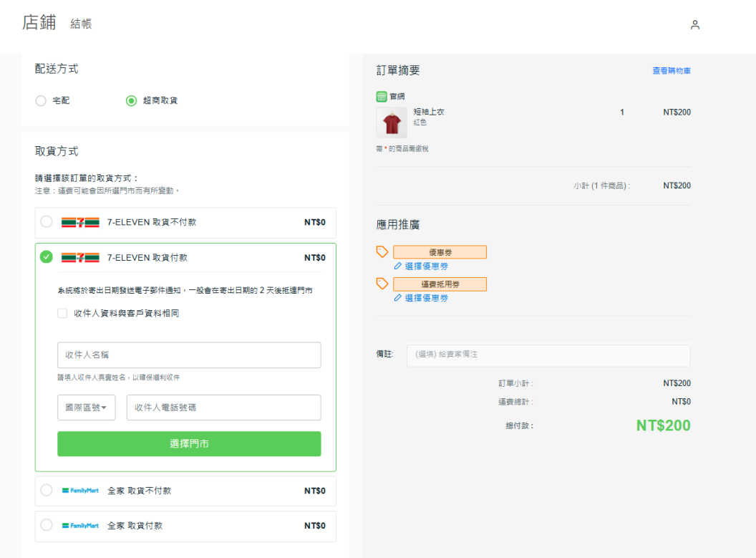
Task: Click the green 選擇門市 button
Action: (189, 444)
